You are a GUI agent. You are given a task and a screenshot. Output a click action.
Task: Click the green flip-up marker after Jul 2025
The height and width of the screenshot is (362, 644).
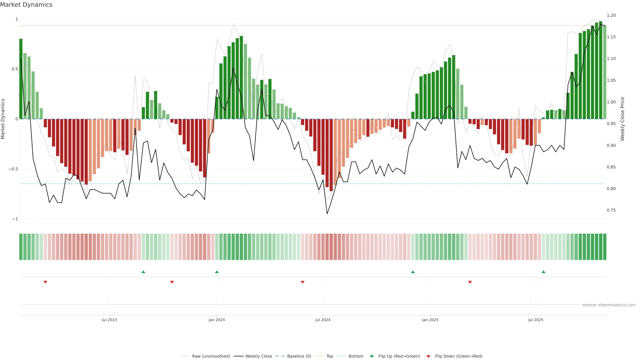[543, 272]
